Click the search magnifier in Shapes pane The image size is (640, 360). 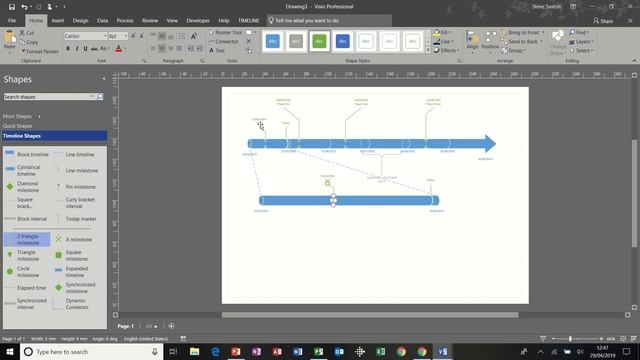click(100, 97)
